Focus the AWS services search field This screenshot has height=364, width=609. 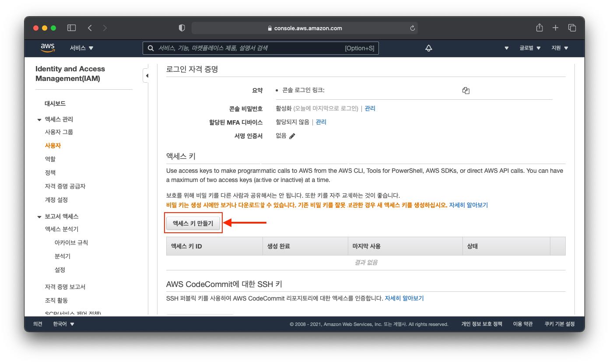pos(261,48)
